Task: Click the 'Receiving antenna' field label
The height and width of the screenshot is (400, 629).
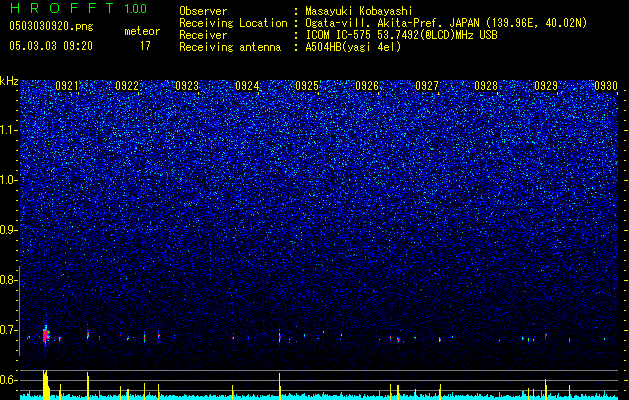Action: coord(230,47)
